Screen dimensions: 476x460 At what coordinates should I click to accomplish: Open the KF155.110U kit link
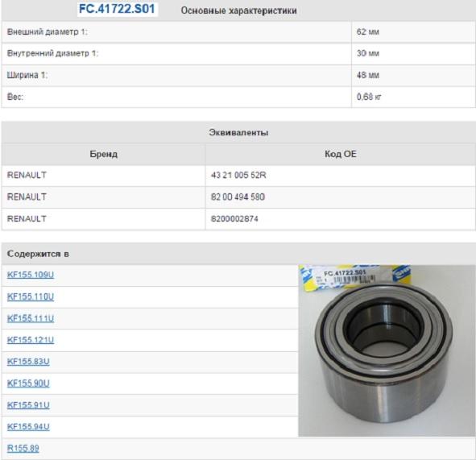coord(31,296)
